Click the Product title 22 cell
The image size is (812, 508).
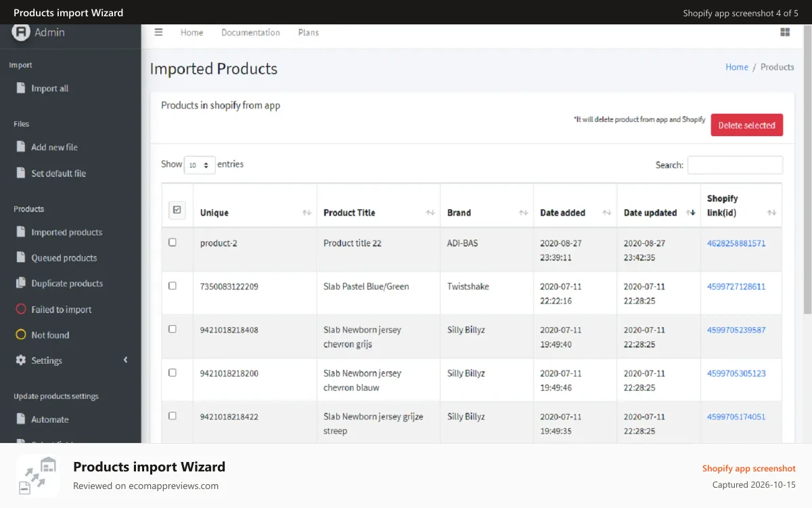click(352, 243)
